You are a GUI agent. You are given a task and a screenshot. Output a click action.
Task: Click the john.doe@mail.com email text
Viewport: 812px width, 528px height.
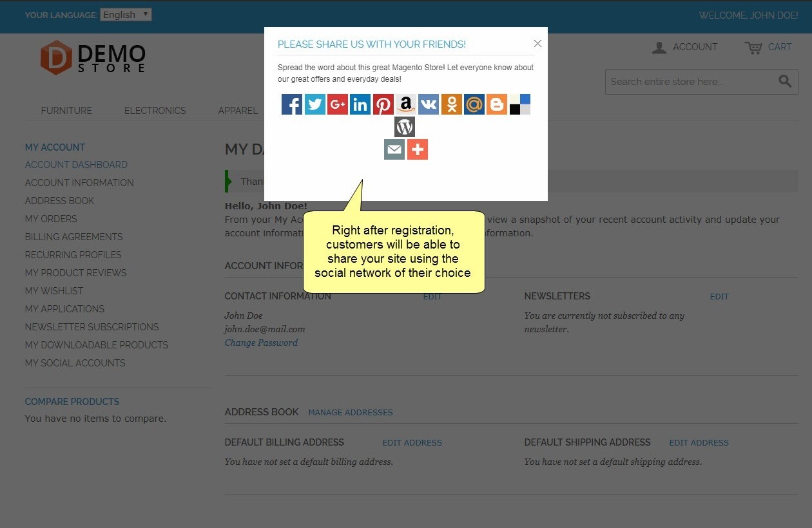(x=265, y=329)
